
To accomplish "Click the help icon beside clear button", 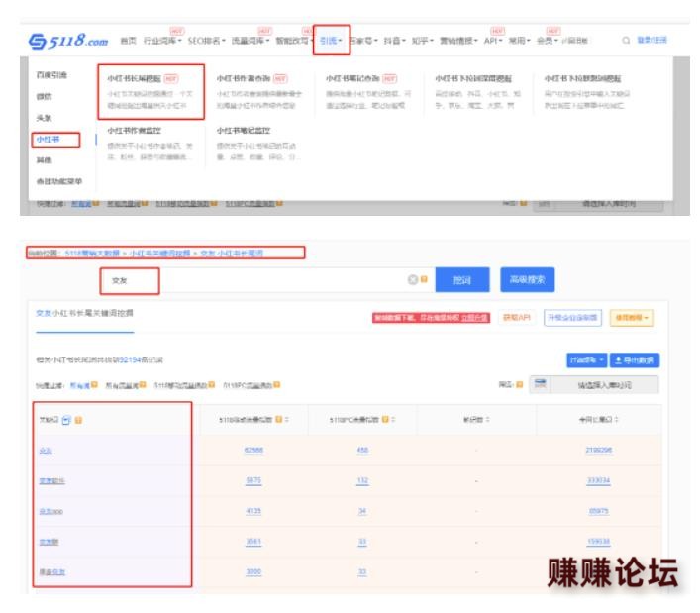I will pyautogui.click(x=424, y=279).
